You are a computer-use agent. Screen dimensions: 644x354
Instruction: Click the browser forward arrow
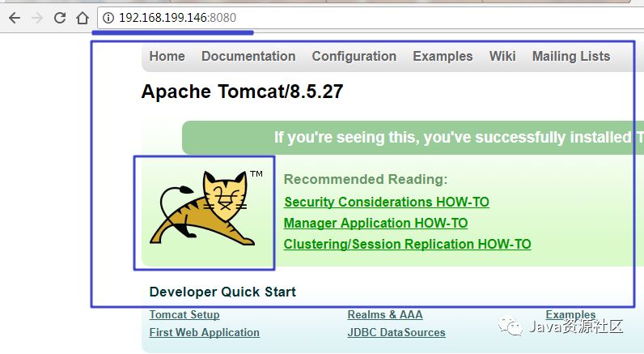point(37,18)
